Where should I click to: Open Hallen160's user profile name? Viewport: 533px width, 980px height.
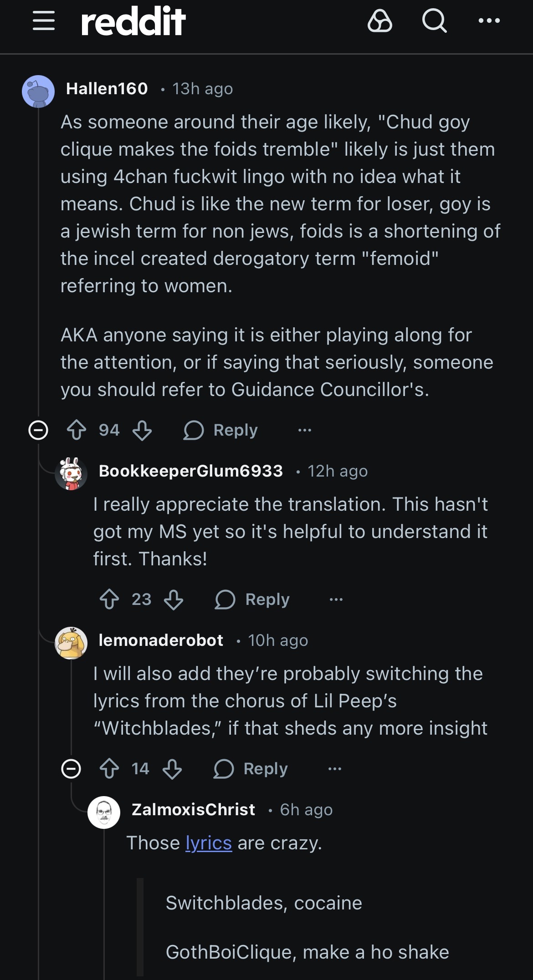point(107,89)
